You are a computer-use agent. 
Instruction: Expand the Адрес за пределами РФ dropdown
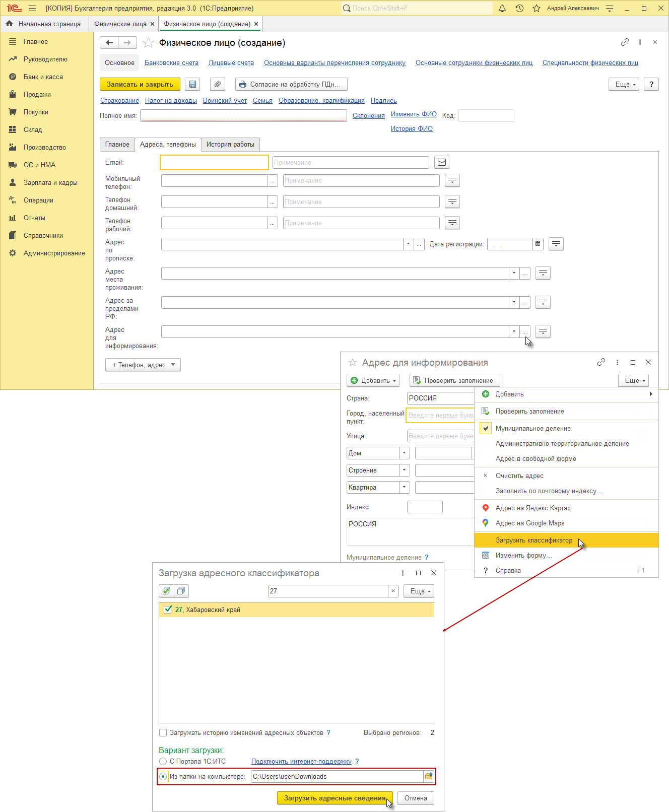click(x=514, y=302)
